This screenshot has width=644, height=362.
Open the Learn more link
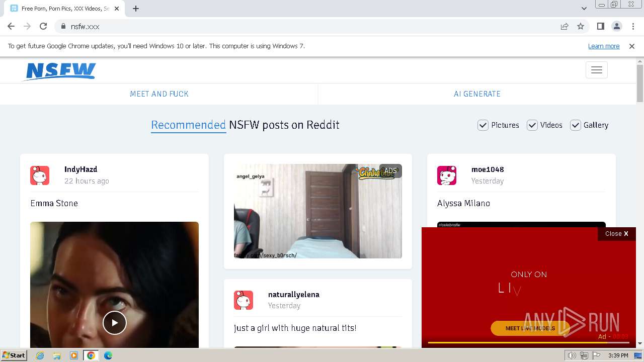(x=604, y=46)
